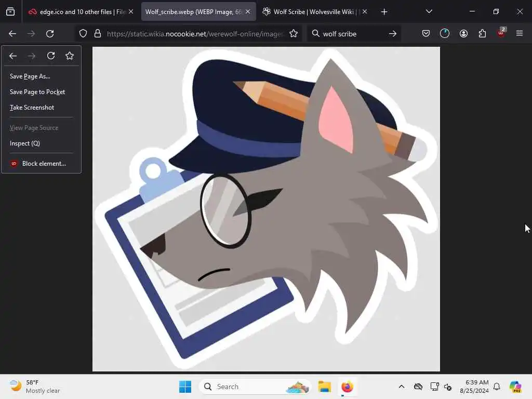The width and height of the screenshot is (532, 399).
Task: Click Back arrow in the context menu
Action: tap(13, 56)
